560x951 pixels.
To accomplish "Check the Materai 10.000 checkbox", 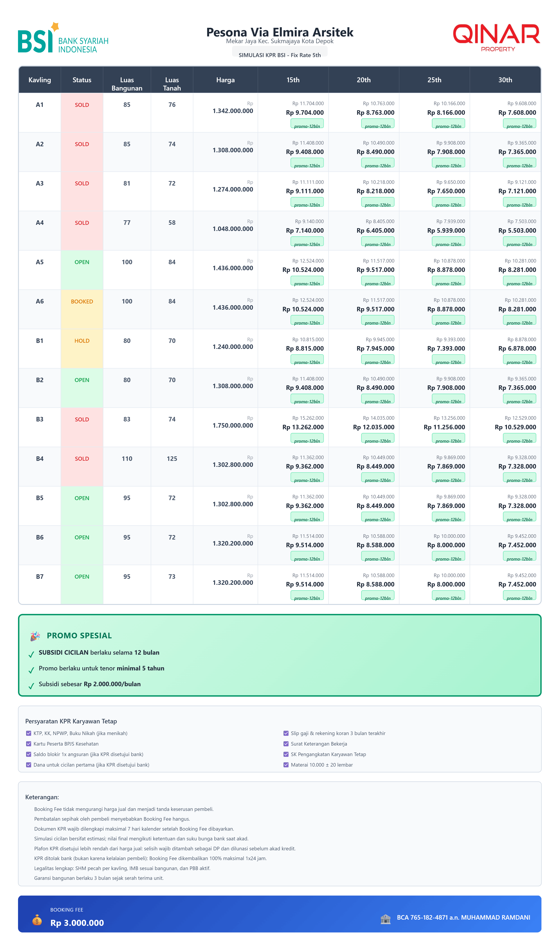I will (x=286, y=765).
